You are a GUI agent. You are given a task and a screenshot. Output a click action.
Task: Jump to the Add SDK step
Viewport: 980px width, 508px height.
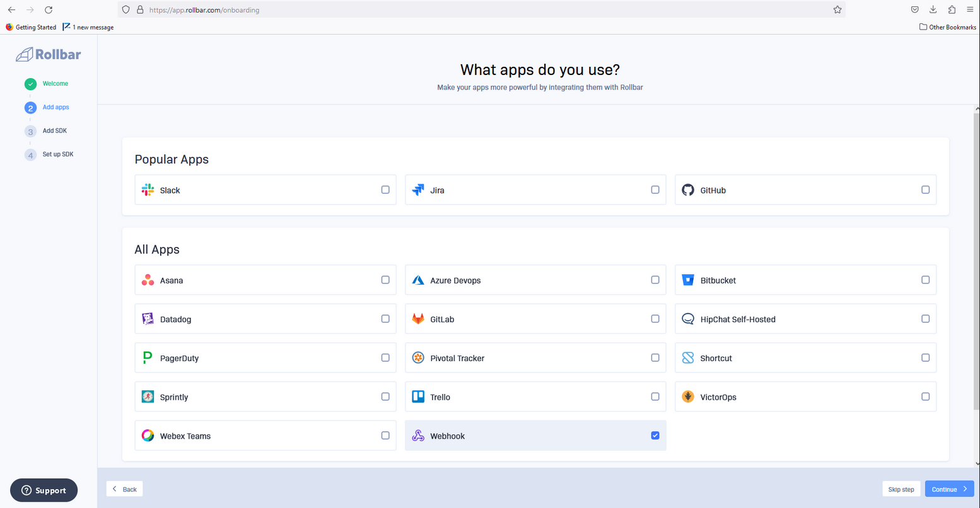click(46, 131)
